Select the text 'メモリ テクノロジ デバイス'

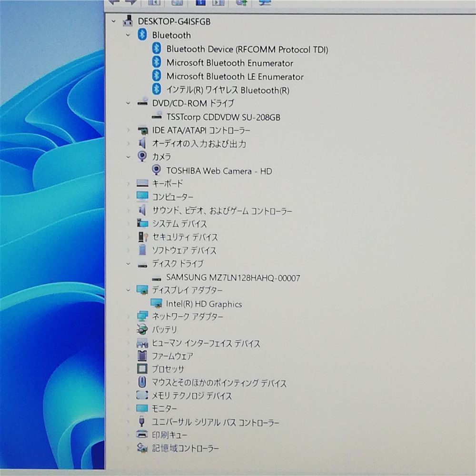191,396
